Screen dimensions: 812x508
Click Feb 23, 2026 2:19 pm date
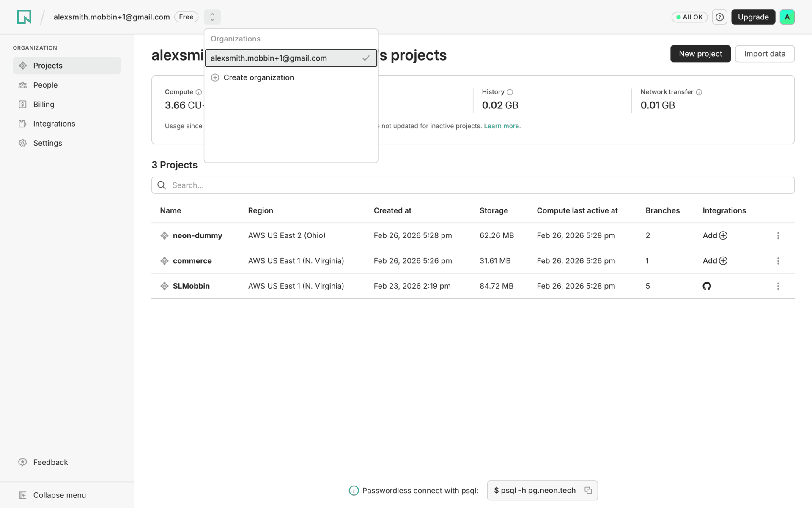pos(412,286)
